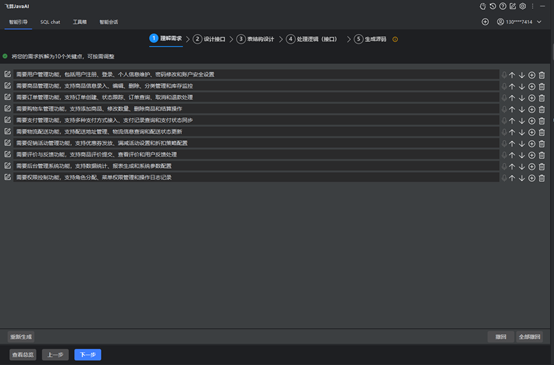
Task: Move the 订单管理 requirement up
Action: 512,98
